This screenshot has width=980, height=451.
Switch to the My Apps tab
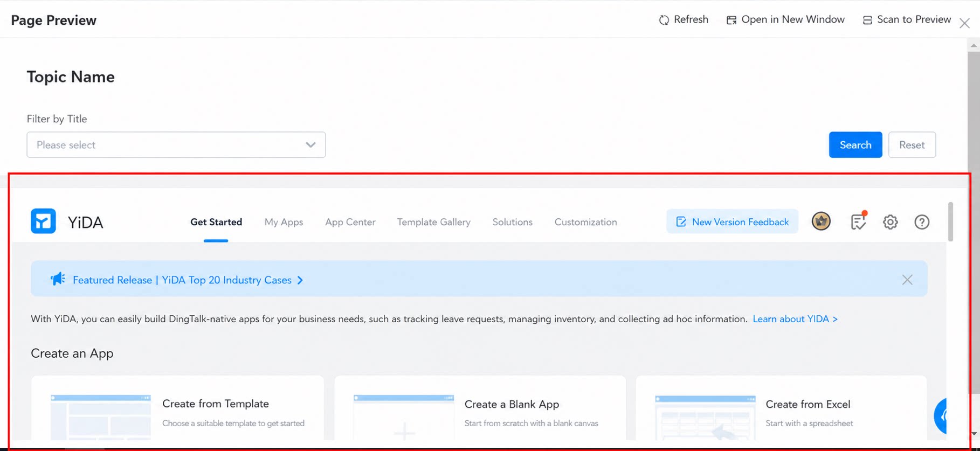point(284,222)
